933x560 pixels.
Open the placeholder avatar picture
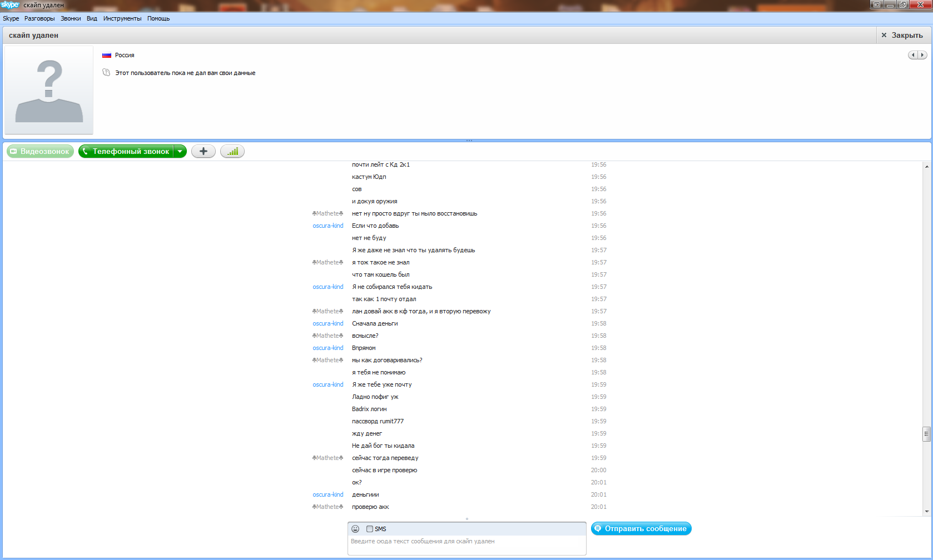point(49,90)
